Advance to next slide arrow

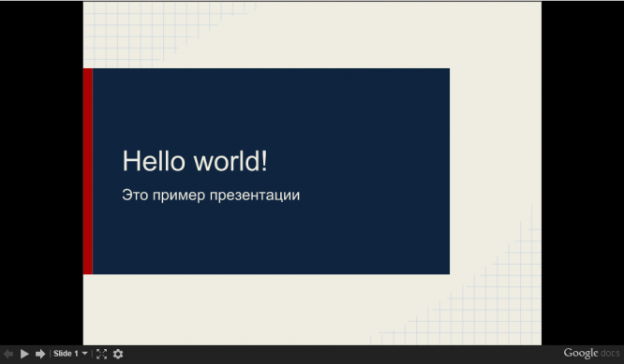pyautogui.click(x=40, y=354)
